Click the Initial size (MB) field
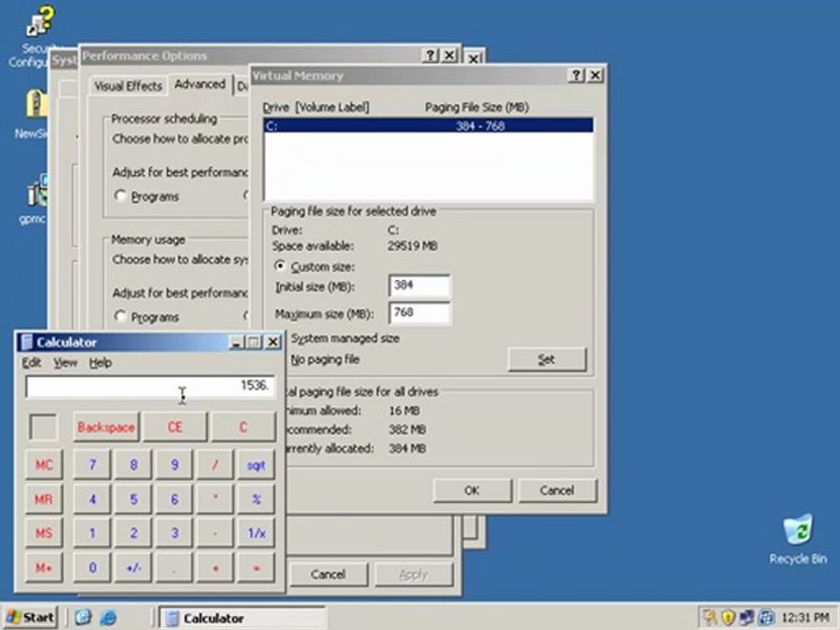The height and width of the screenshot is (630, 840). pos(419,285)
